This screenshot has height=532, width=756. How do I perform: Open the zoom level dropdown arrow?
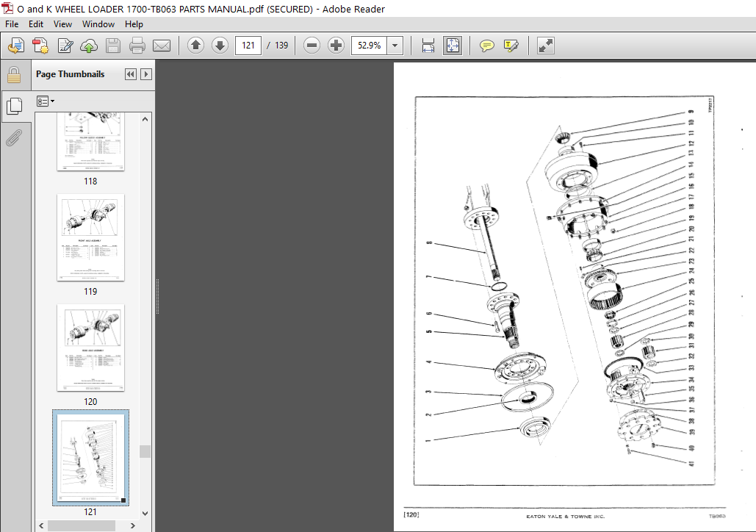click(x=395, y=46)
